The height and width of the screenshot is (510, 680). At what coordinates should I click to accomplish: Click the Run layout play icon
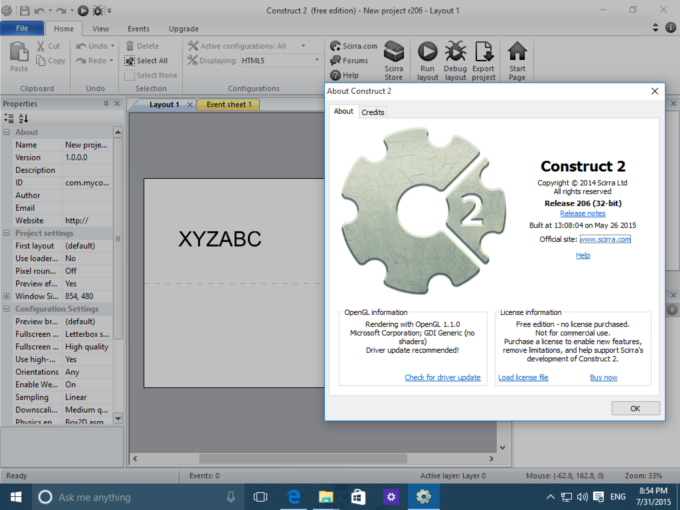(428, 52)
